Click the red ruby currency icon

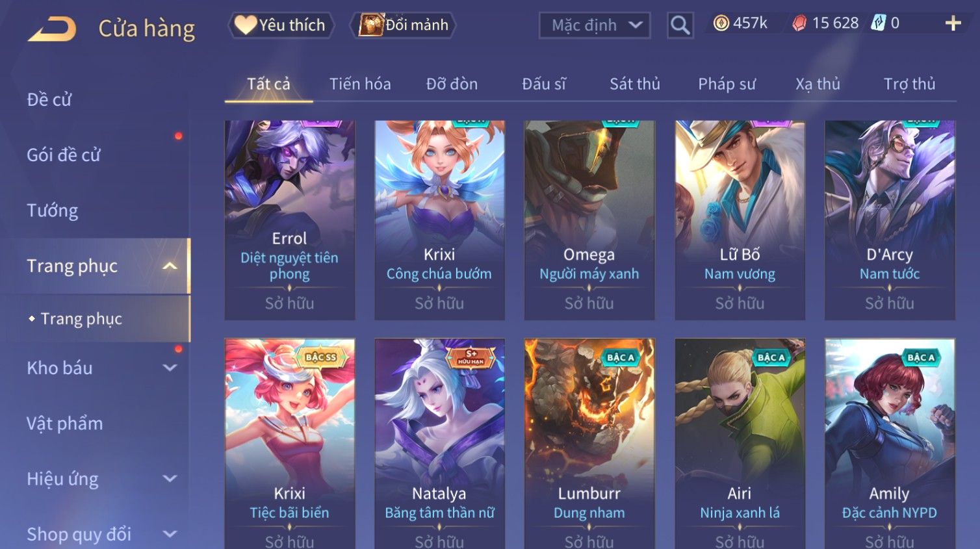[x=799, y=23]
